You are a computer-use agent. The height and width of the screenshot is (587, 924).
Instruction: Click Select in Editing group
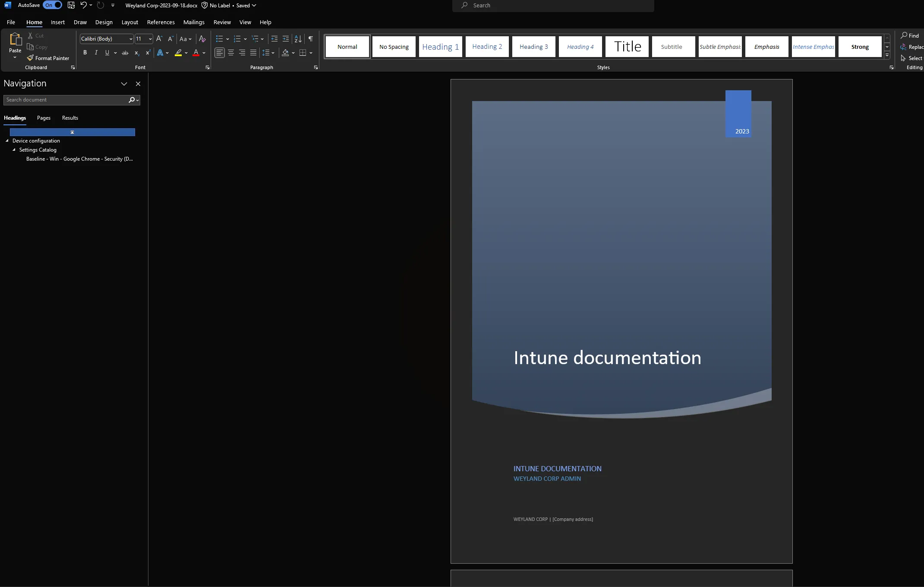coord(911,58)
